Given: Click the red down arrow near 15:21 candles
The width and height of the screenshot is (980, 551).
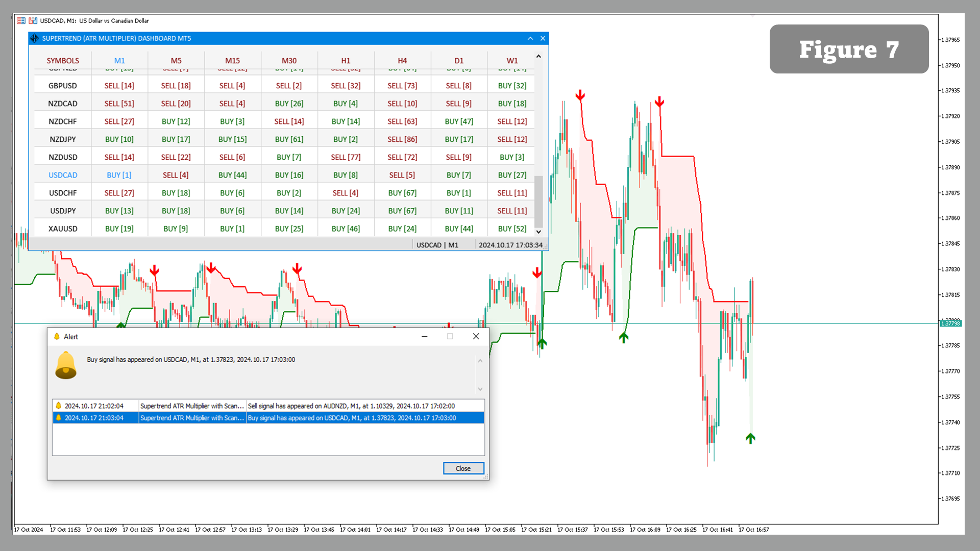Looking at the screenshot, I should [x=537, y=273].
